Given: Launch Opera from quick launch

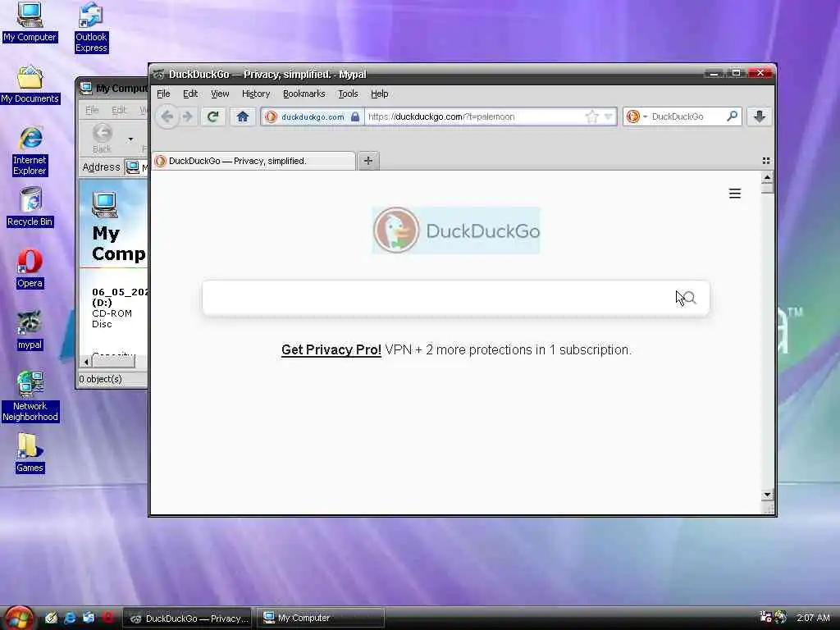Looking at the screenshot, I should (x=107, y=618).
